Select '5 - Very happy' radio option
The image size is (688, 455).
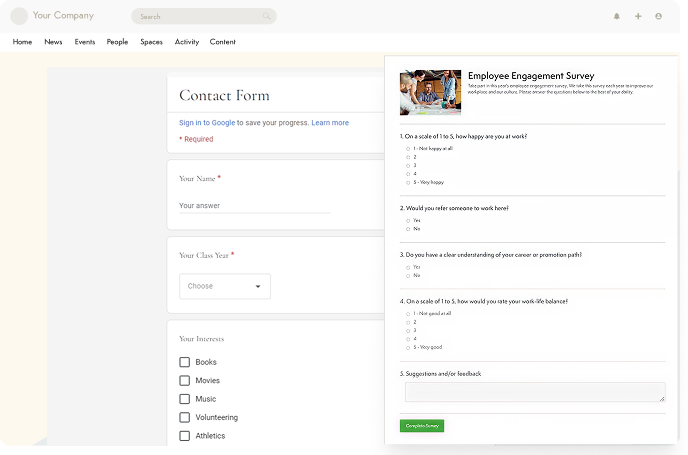(x=408, y=182)
